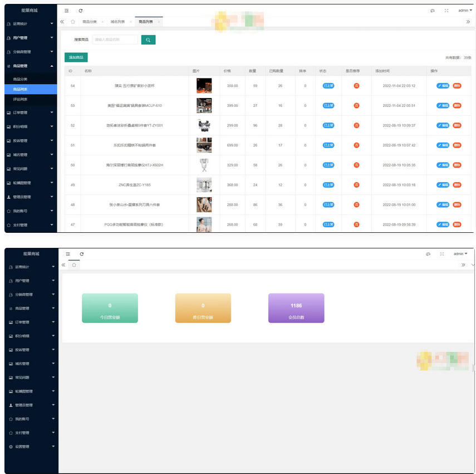This screenshot has width=476, height=474.
Task: Collapse 商品管理 menu in product list window
Action: pyautogui.click(x=31, y=66)
